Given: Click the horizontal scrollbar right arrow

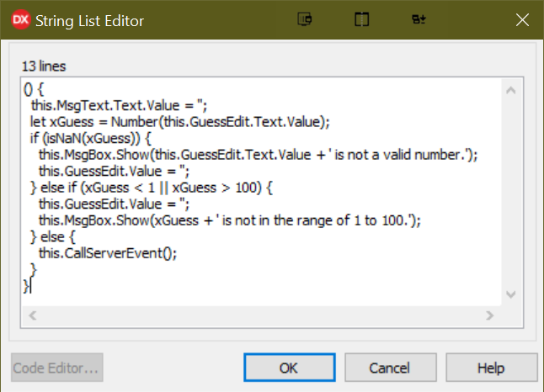Looking at the screenshot, I should (x=488, y=315).
